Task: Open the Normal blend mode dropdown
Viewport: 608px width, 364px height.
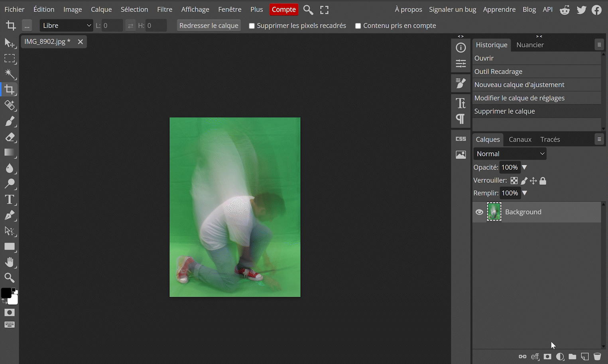Action: tap(510, 154)
